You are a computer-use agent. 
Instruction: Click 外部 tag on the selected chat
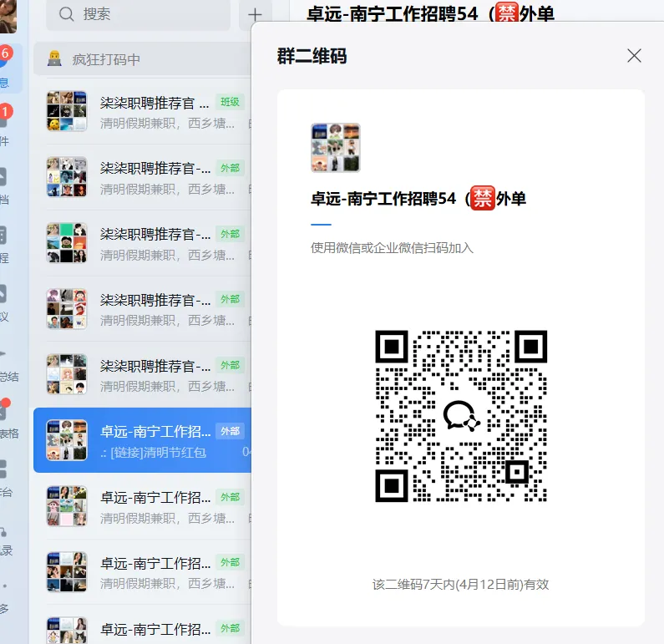pyautogui.click(x=230, y=431)
